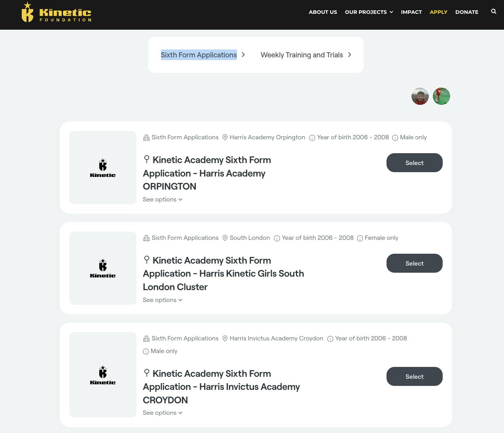Screen dimensions: 504x433
Task: Click Year of birth 2006 - 2008 in Orpington card
Action: (353, 137)
